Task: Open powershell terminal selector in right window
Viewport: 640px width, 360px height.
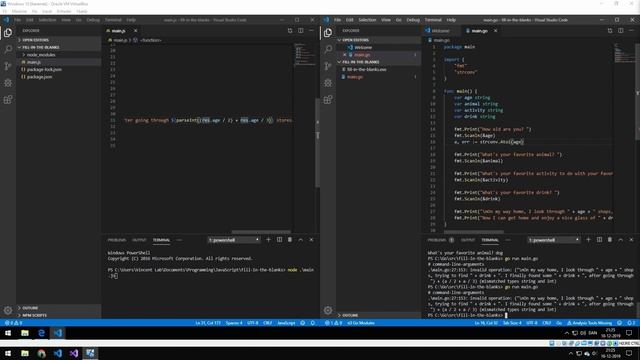Action: [x=553, y=240]
